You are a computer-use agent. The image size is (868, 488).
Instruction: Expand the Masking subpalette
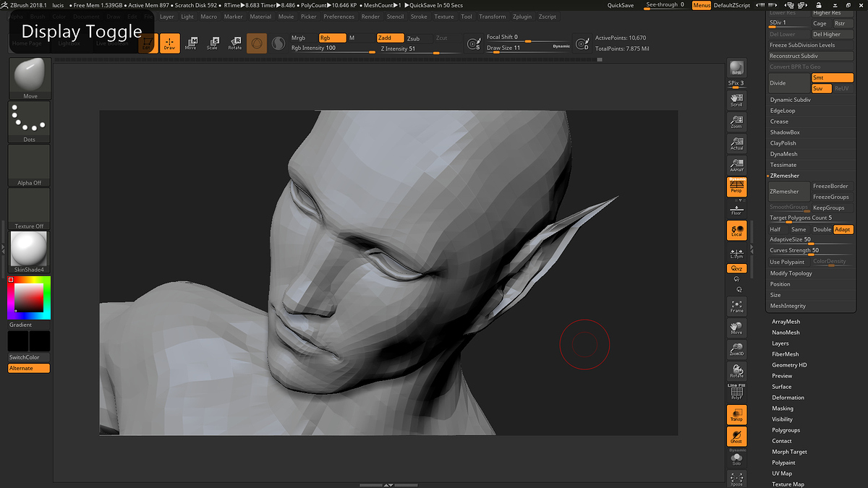(x=783, y=408)
